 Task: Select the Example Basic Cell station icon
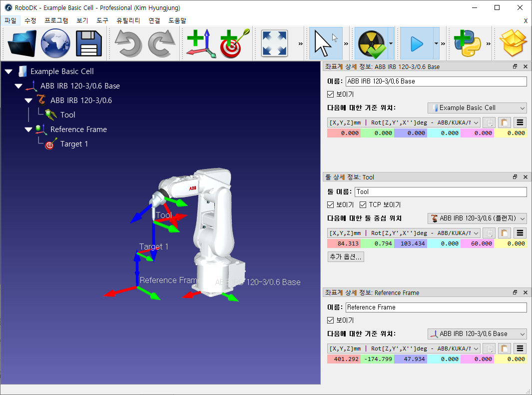coord(22,71)
